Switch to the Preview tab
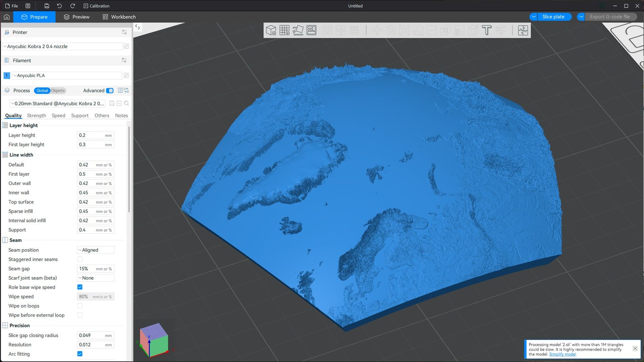 76,17
